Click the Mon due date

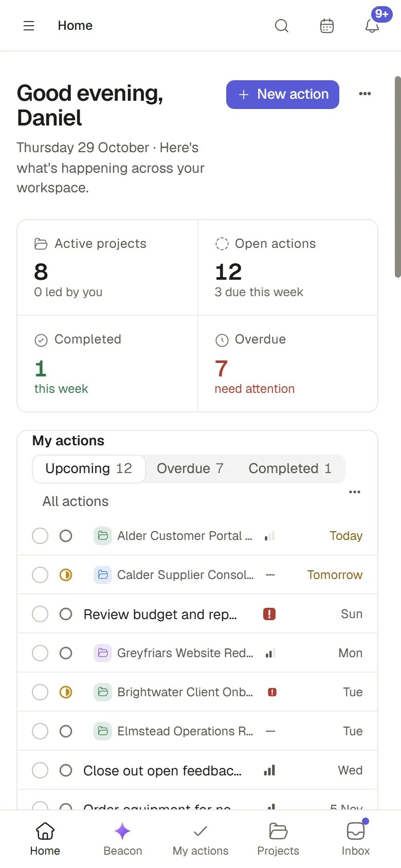pyautogui.click(x=351, y=653)
